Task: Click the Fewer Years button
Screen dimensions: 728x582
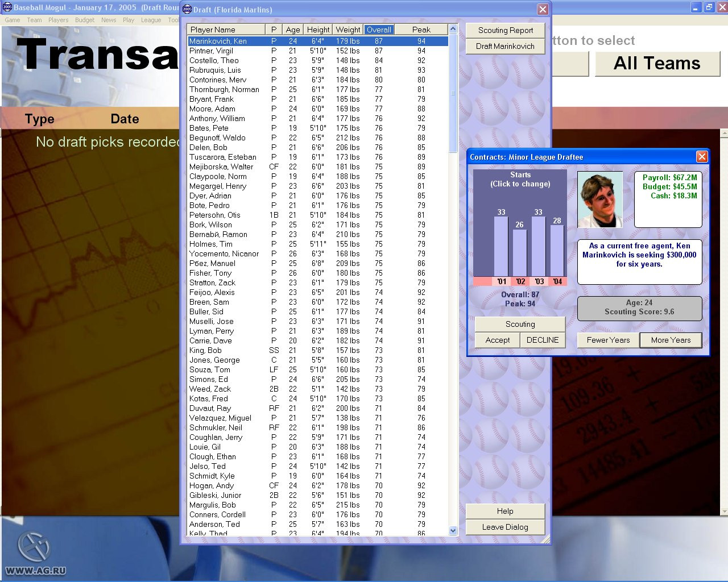Action: coord(608,340)
